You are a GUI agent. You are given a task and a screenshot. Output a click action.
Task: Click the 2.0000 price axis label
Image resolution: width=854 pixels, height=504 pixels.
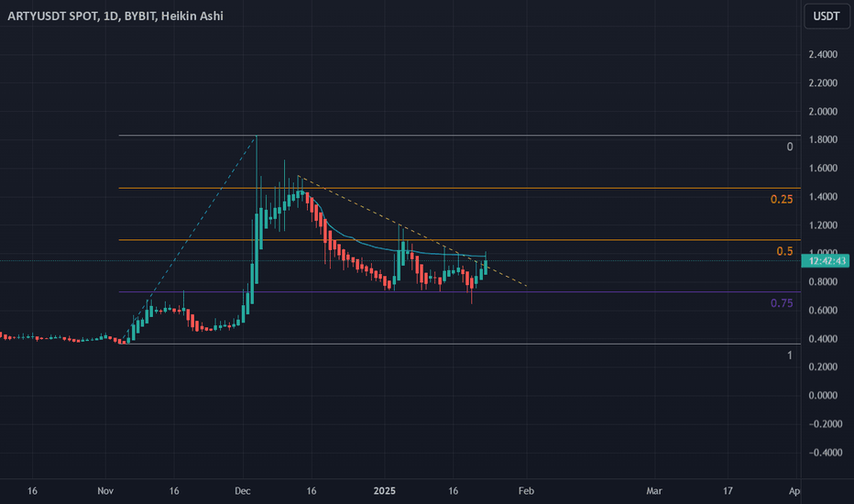tap(823, 111)
